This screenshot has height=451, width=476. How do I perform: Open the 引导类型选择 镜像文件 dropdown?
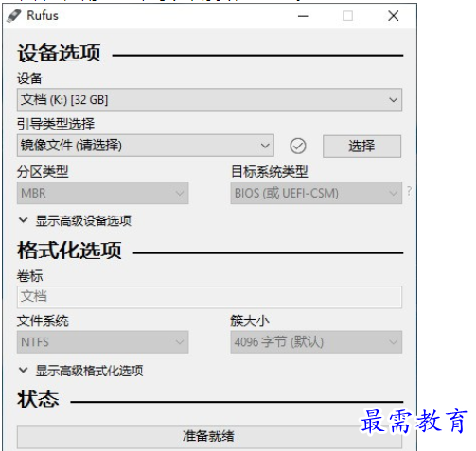(146, 146)
